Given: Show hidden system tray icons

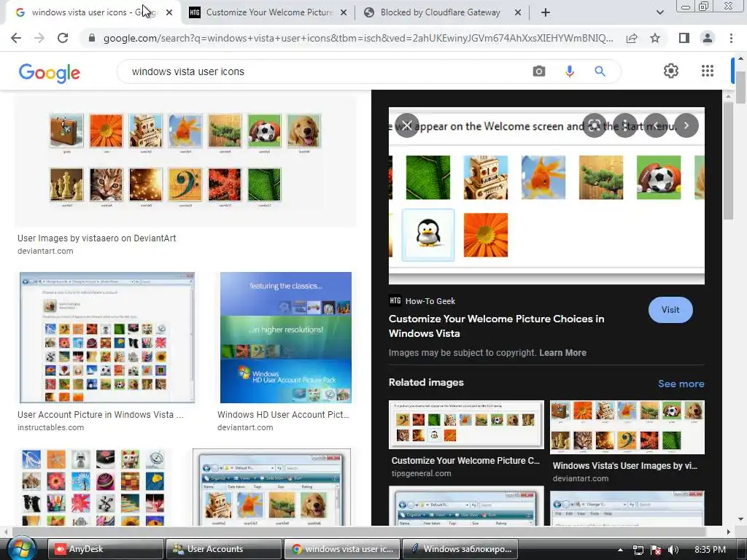Looking at the screenshot, I should click(x=620, y=550).
